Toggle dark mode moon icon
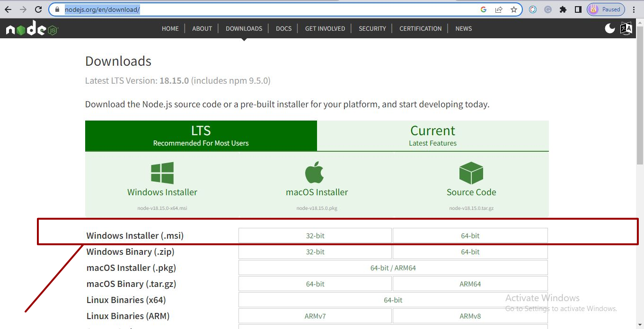 pos(610,28)
